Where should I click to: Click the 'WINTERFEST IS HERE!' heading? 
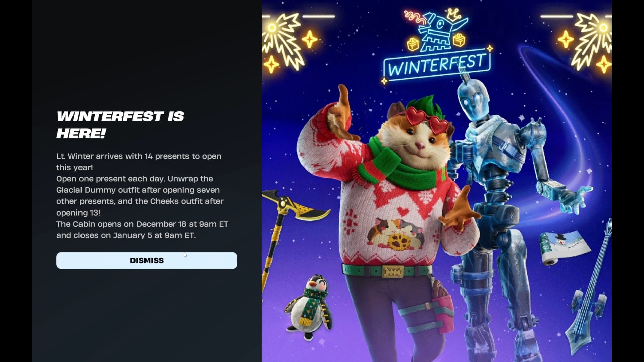[x=120, y=125]
